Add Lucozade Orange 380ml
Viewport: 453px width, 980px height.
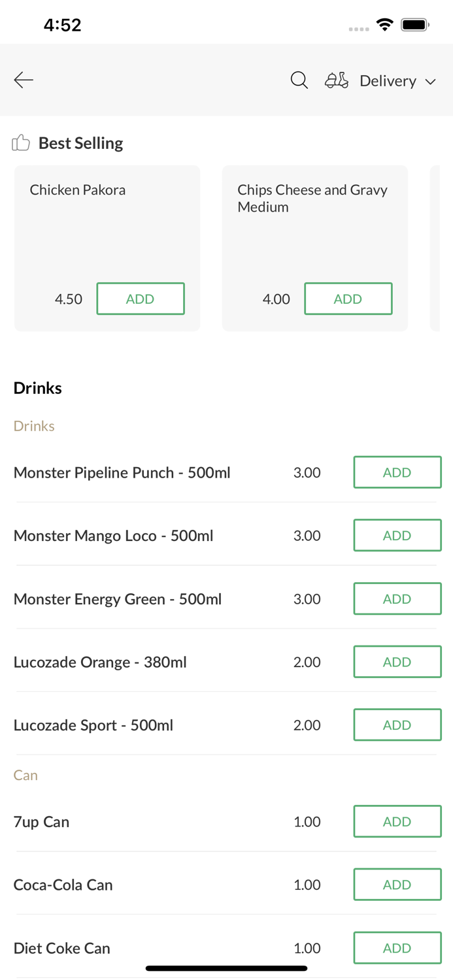click(397, 662)
